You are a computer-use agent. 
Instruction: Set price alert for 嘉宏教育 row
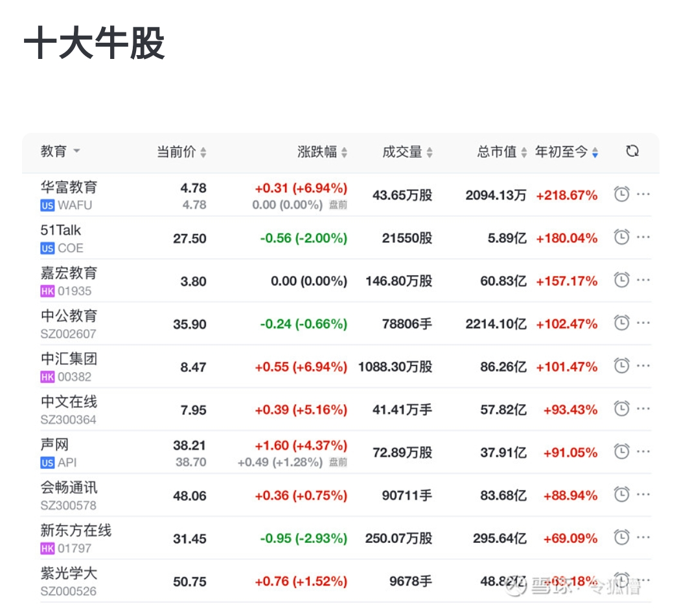pyautogui.click(x=621, y=280)
